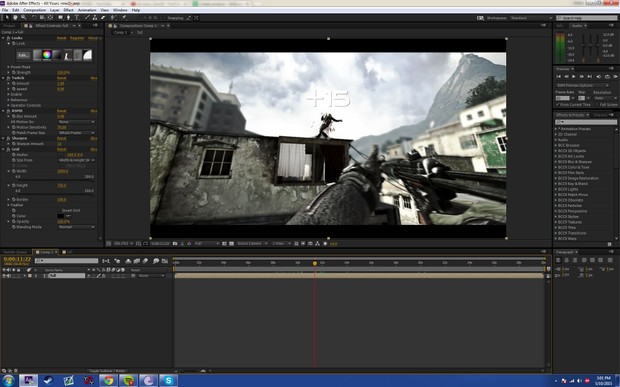Click the Effects & Presets search field
Screen dimensions: 620x387
(x=586, y=122)
